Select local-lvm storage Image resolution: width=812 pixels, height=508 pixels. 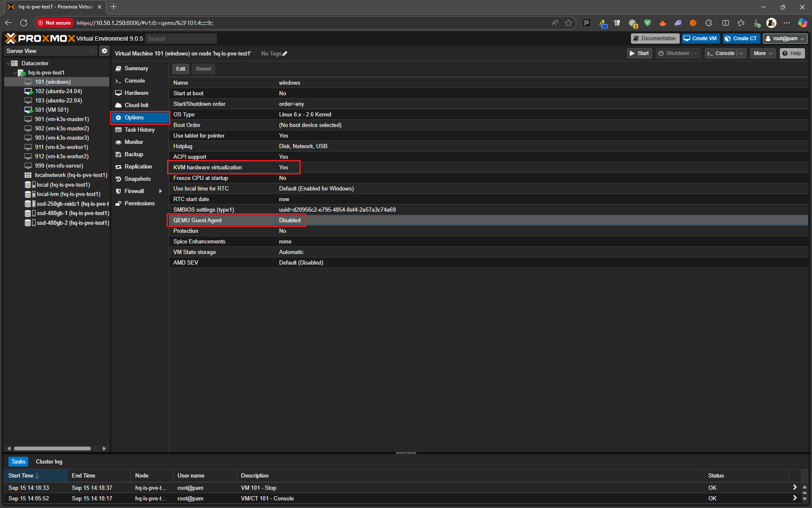click(x=68, y=194)
